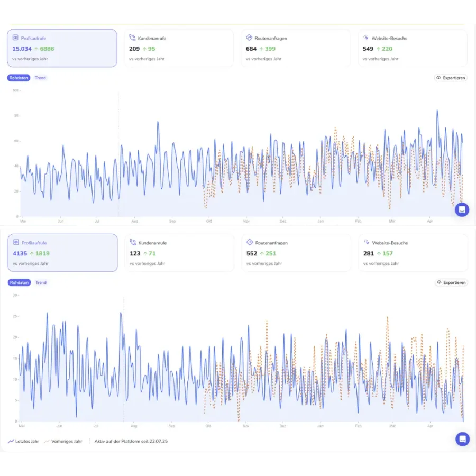Switch to Trend tab above lower chart
This screenshot has width=476, height=476.
pyautogui.click(x=41, y=282)
